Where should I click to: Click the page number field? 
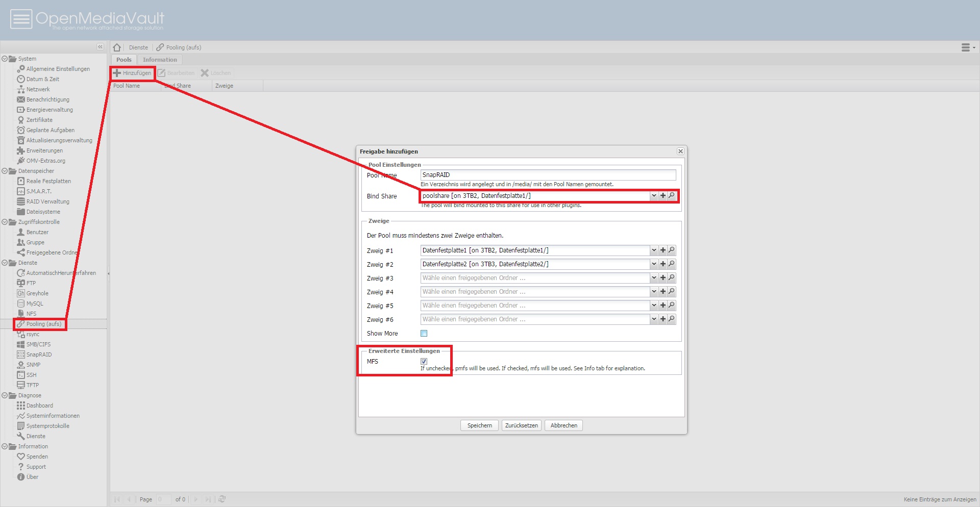coord(163,499)
